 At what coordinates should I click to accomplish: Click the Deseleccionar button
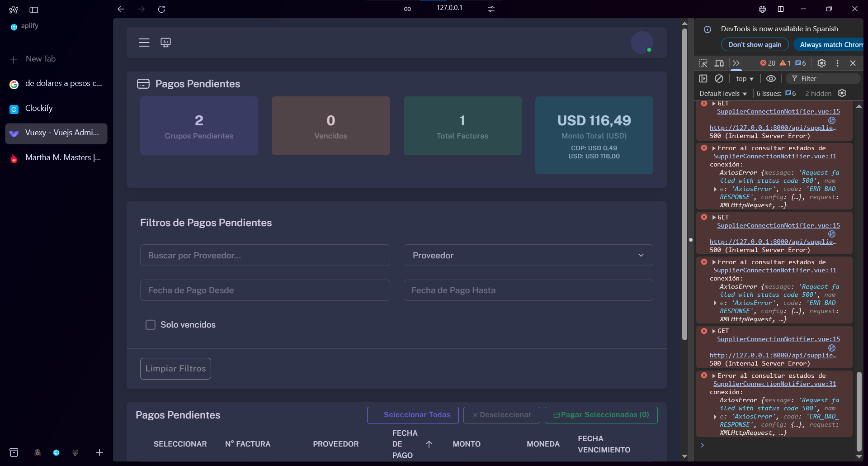(x=502, y=415)
